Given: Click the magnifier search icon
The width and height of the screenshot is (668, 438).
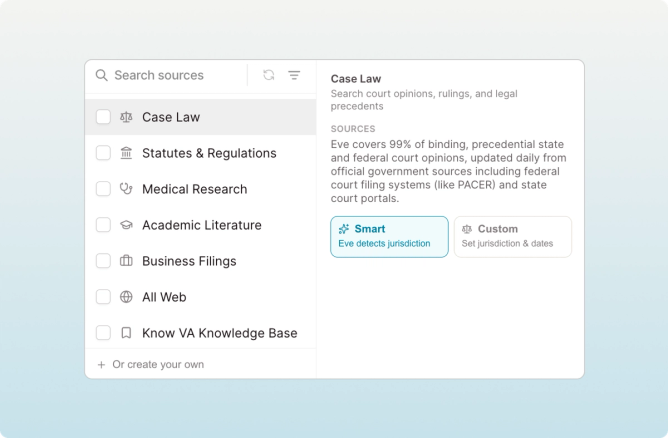Looking at the screenshot, I should (101, 75).
